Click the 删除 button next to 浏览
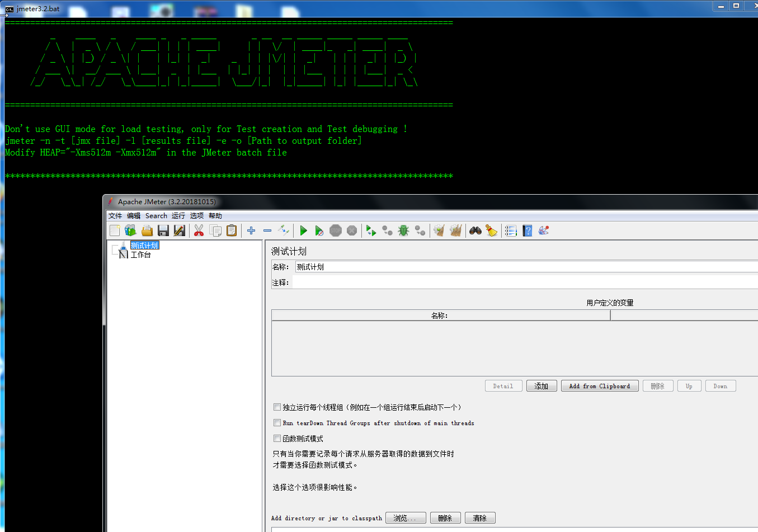 pos(445,518)
